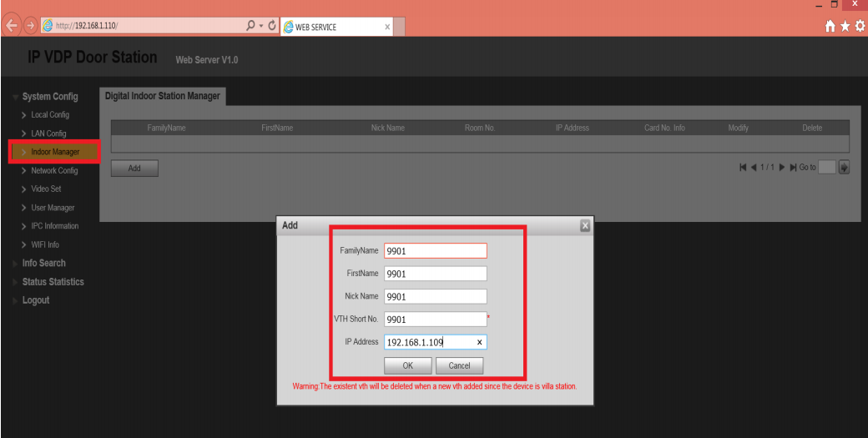This screenshot has height=438, width=868.
Task: Close the Add dialog with X icon
Action: tap(585, 225)
